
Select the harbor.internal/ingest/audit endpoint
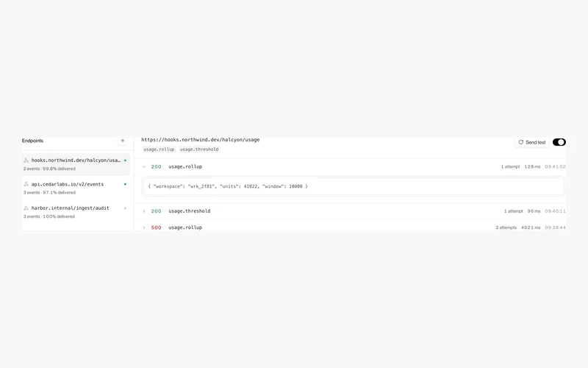(76, 212)
